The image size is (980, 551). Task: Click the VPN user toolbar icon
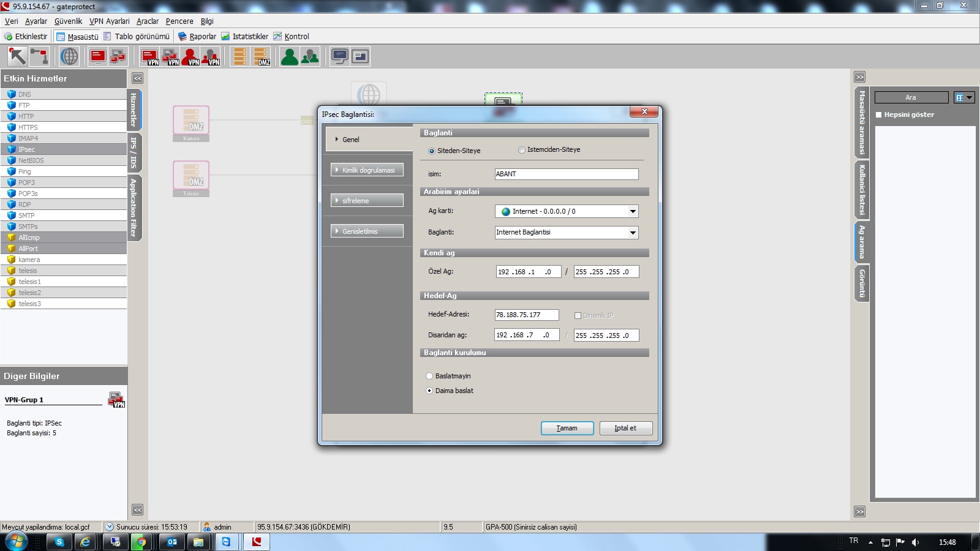190,56
